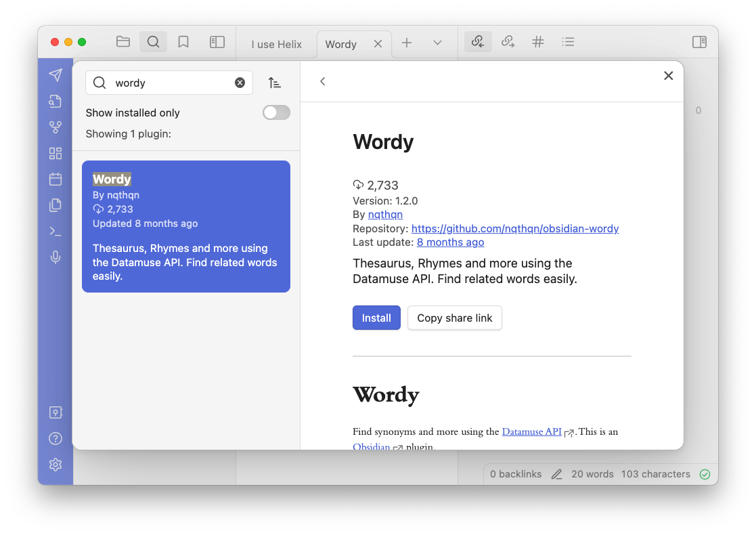Toggle the left sidebar icon
This screenshot has width=756, height=535.
click(x=217, y=42)
